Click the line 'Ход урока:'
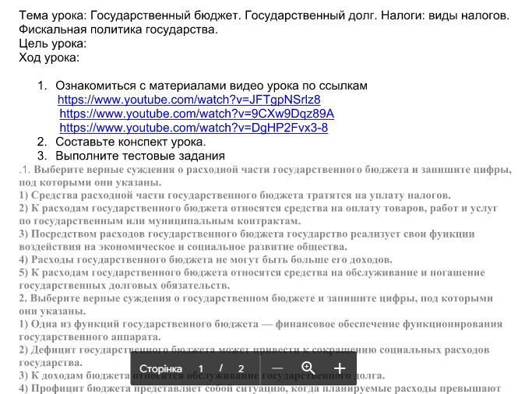The width and height of the screenshot is (532, 394). pos(49,58)
